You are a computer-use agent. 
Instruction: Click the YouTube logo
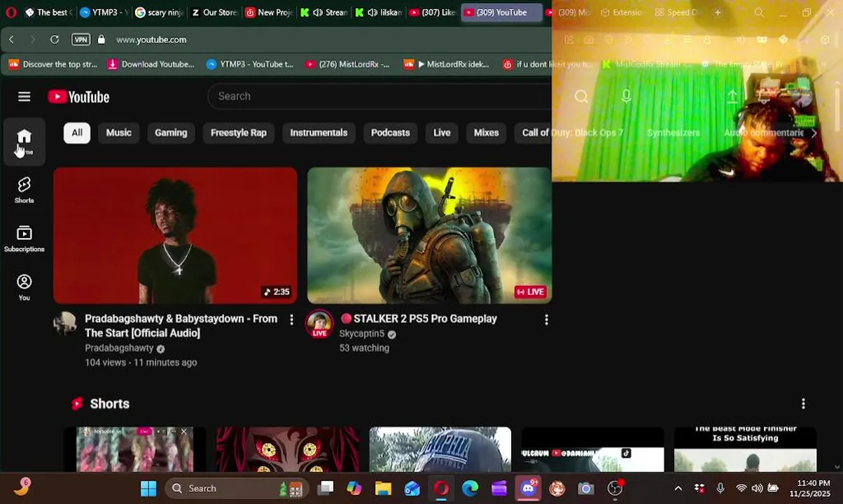tap(78, 97)
